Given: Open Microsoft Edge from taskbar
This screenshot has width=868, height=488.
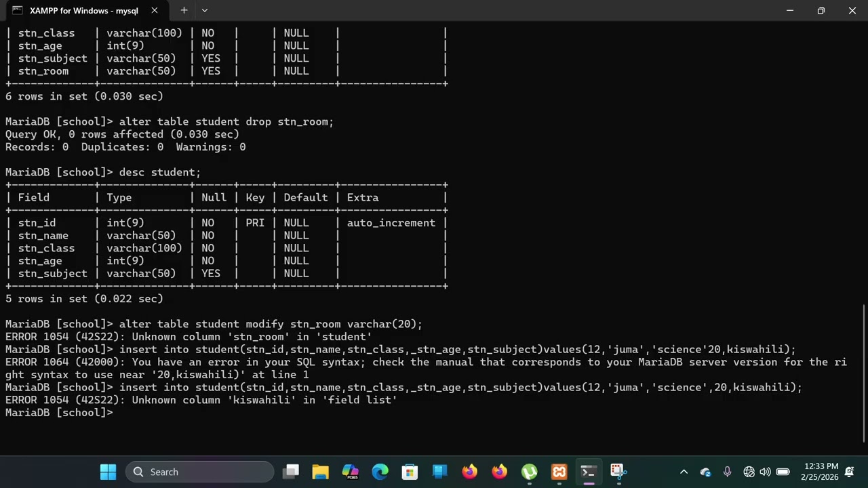Looking at the screenshot, I should (x=380, y=472).
